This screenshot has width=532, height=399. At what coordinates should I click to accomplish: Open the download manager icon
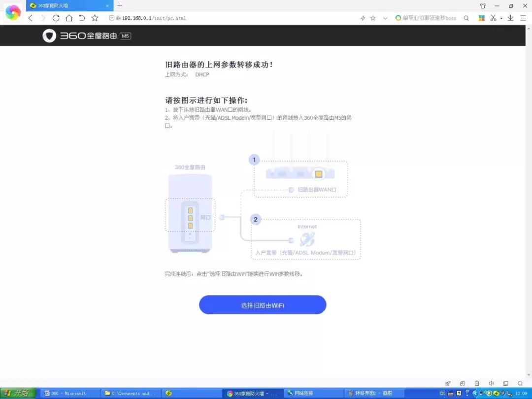[511, 18]
